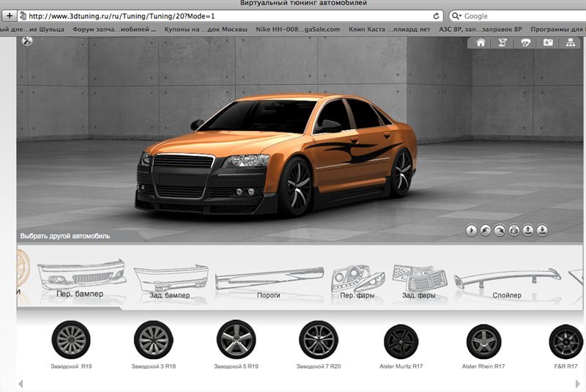Viewport: 586px width, 392px height.
Task: Click the camera snapshot icon
Action: [547, 43]
